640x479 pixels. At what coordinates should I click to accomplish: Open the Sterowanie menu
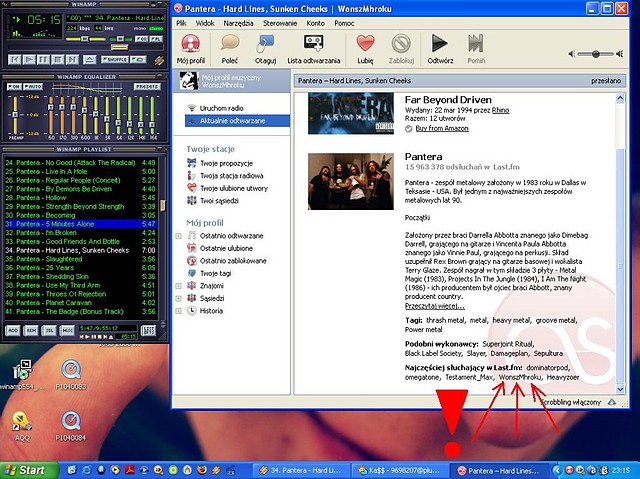click(x=280, y=23)
